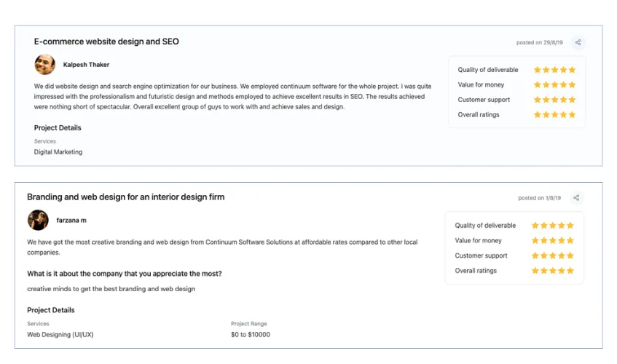Click 'Project Details' heading in Kalpesh's review
This screenshot has width=617, height=364.
pyautogui.click(x=58, y=127)
